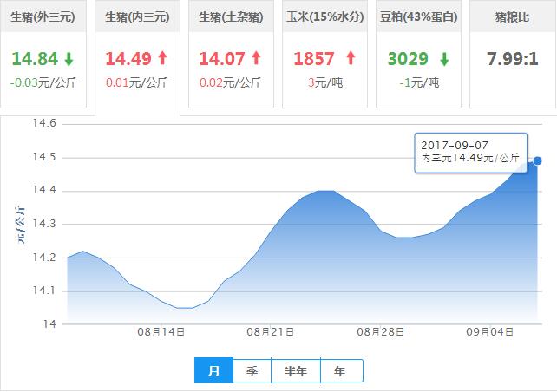
Task: Select the 生猪(内三元) price tab
Action: pyautogui.click(x=137, y=57)
